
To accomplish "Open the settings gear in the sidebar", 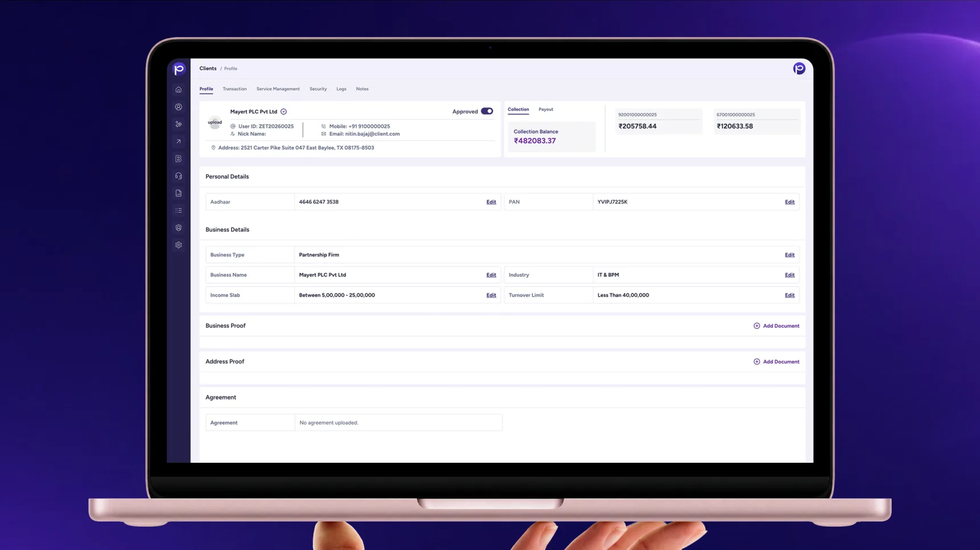I will coord(178,245).
